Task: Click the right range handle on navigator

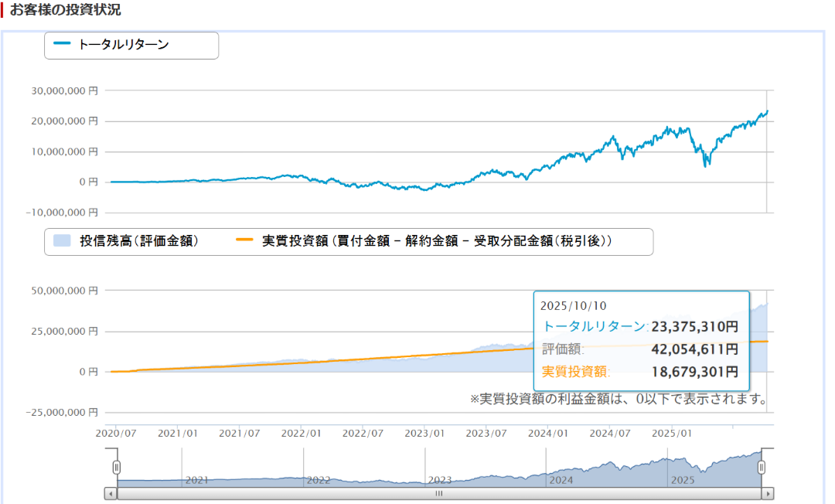Action: click(x=762, y=467)
